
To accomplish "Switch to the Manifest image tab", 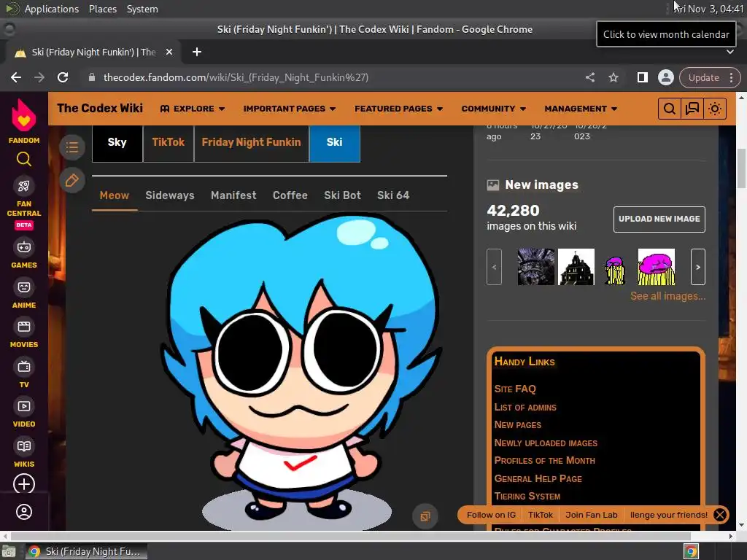I will [x=233, y=195].
